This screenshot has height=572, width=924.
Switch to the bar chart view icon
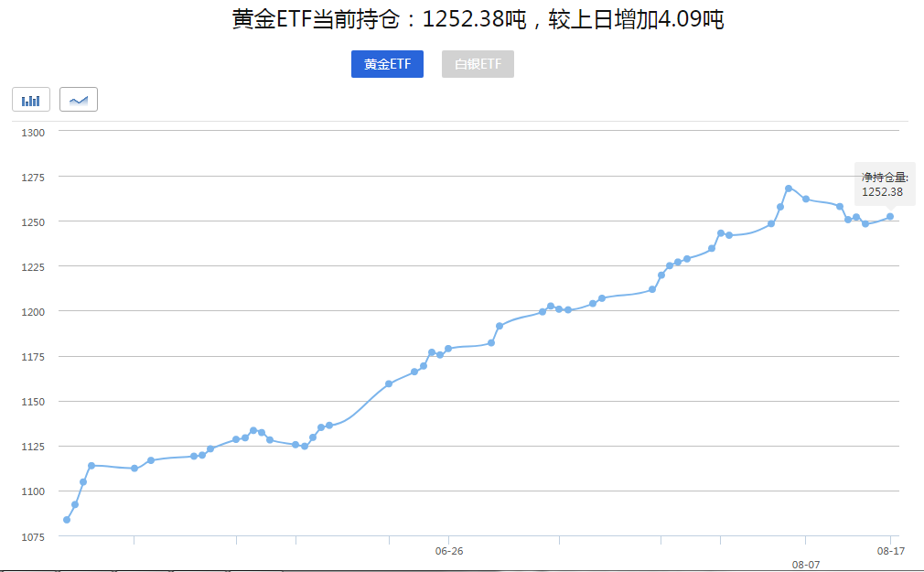point(31,100)
